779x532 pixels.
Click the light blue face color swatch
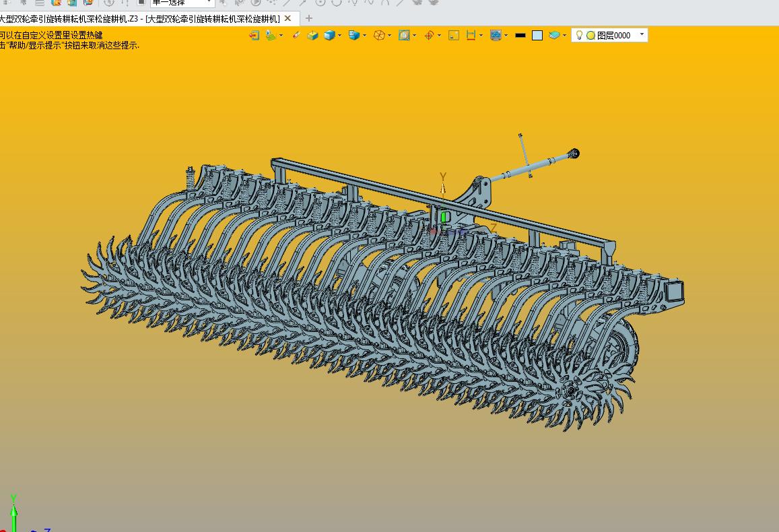tap(537, 35)
